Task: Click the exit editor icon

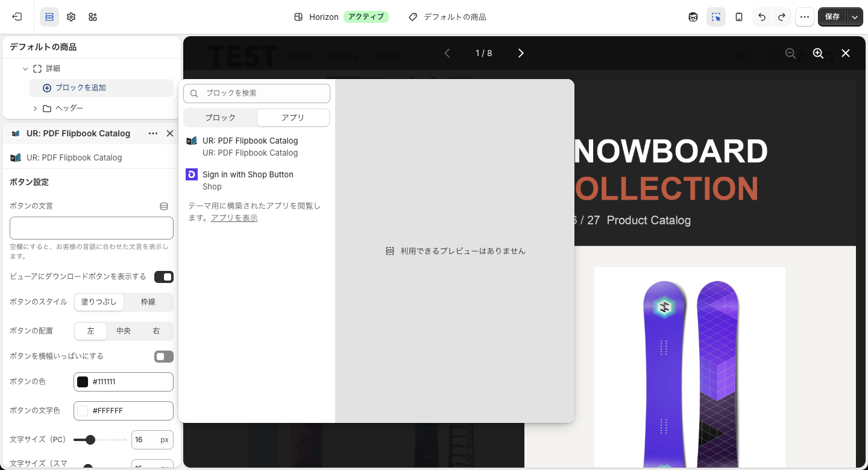Action: click(x=17, y=17)
